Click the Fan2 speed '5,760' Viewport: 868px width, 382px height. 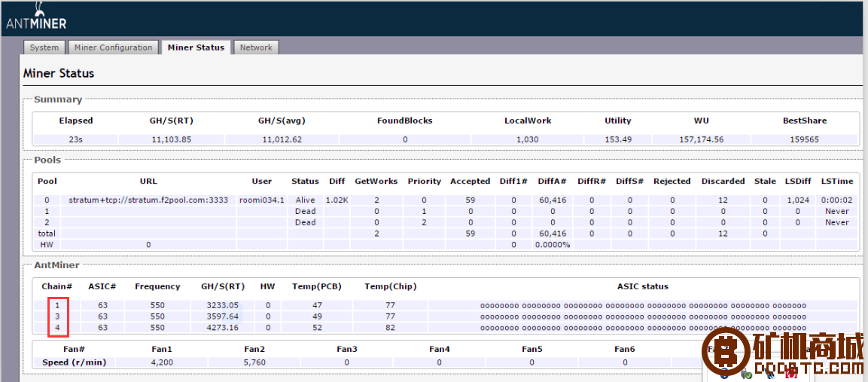click(254, 362)
